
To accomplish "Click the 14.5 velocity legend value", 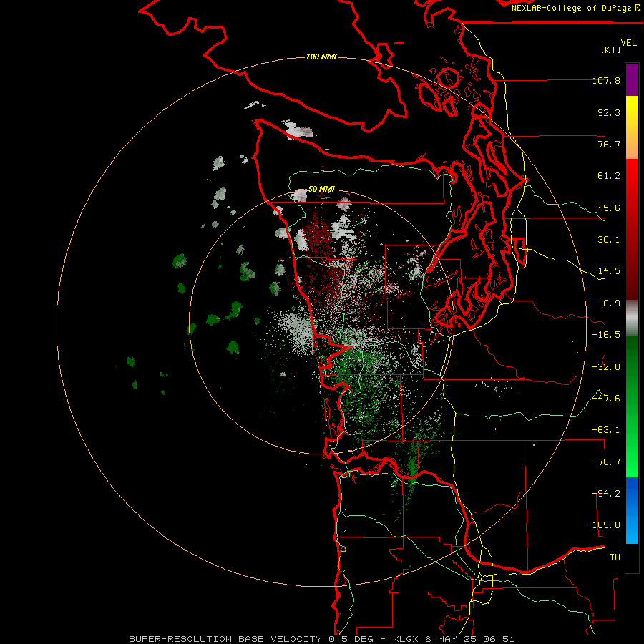I will [609, 271].
